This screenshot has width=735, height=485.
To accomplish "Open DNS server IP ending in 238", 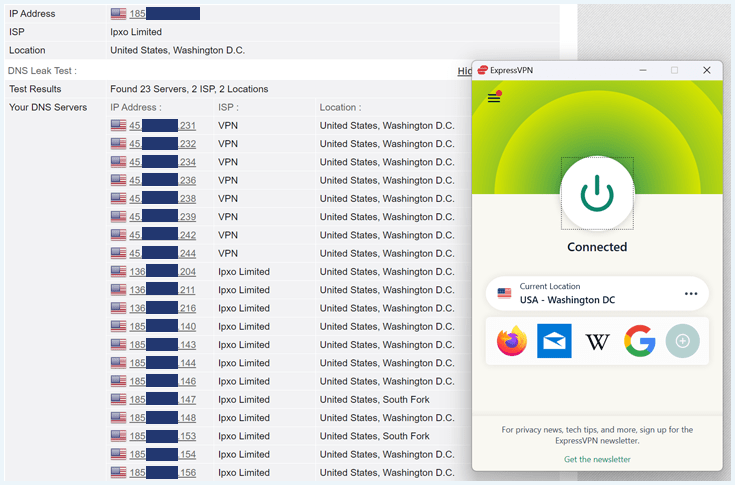I will [163, 199].
